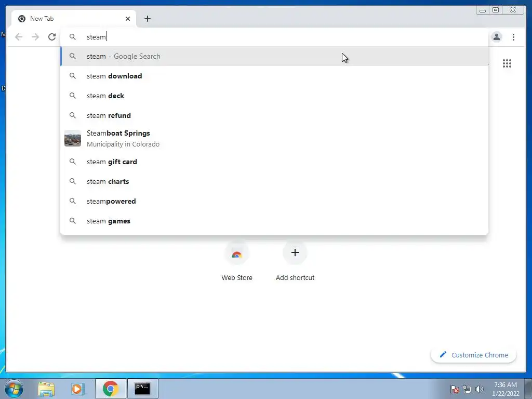This screenshot has width=532, height=399.
Task: Open a new tab with plus button
Action: [147, 19]
